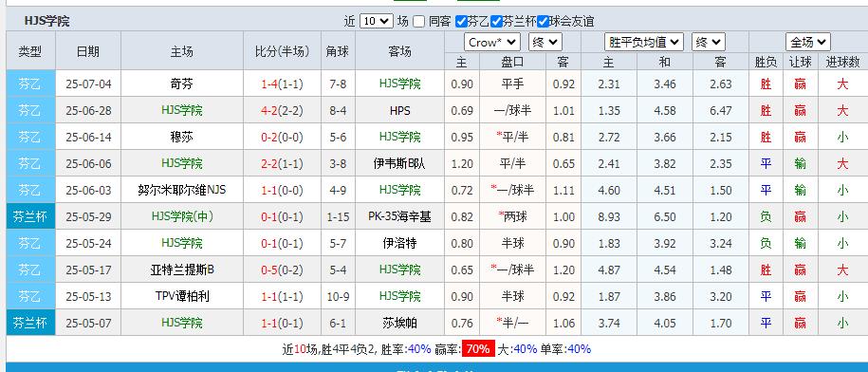This screenshot has height=372, width=868.
Task: Click corner count 10-9
Action: (338, 297)
